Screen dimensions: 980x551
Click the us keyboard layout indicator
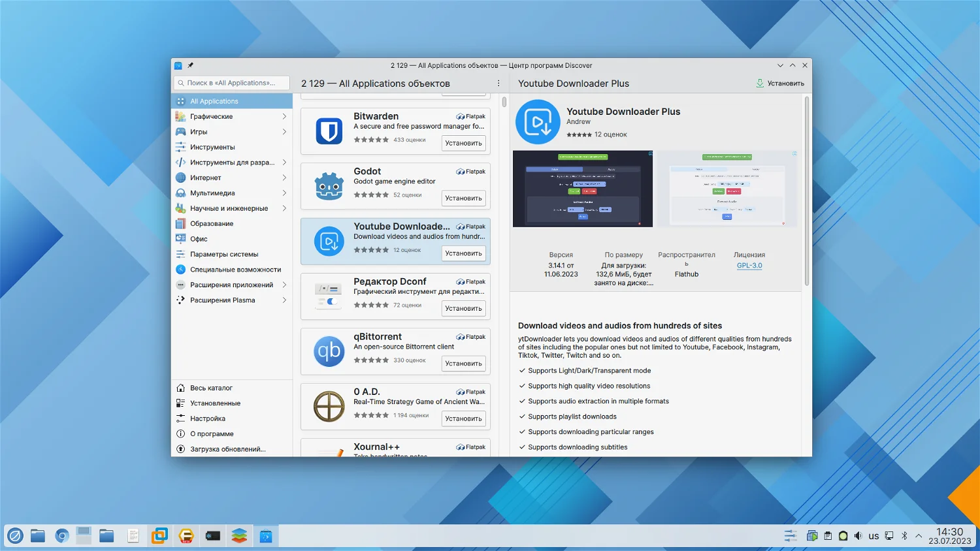coord(874,536)
